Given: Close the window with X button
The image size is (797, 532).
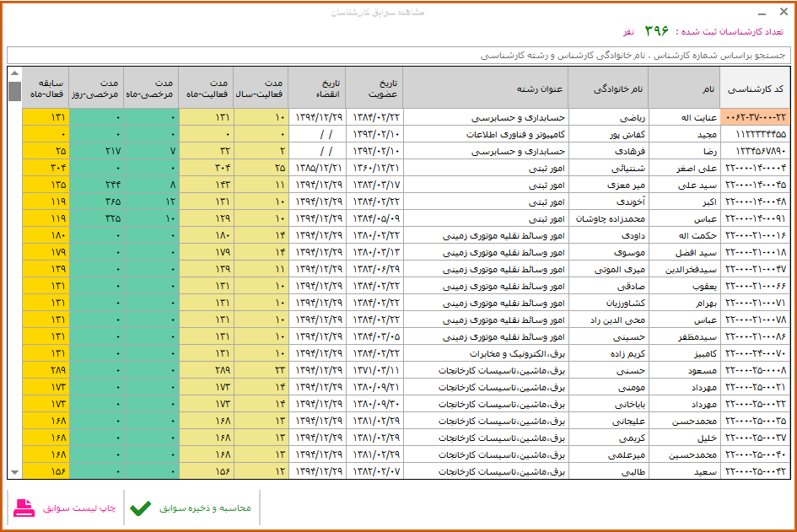Looking at the screenshot, I should [x=784, y=12].
